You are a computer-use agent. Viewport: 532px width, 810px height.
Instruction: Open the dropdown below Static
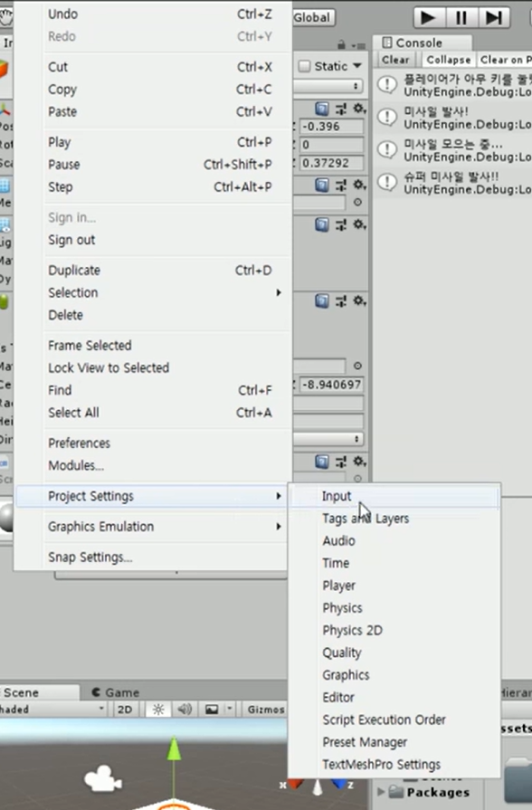click(328, 86)
